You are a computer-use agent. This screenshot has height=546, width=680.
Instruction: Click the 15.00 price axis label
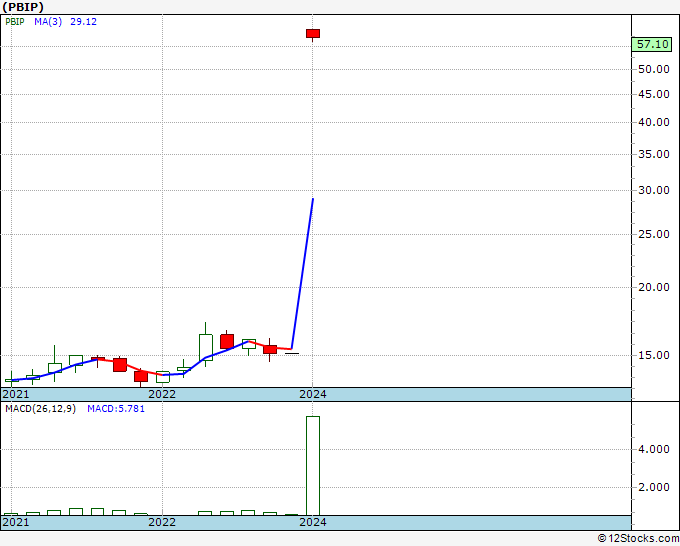pyautogui.click(x=654, y=355)
